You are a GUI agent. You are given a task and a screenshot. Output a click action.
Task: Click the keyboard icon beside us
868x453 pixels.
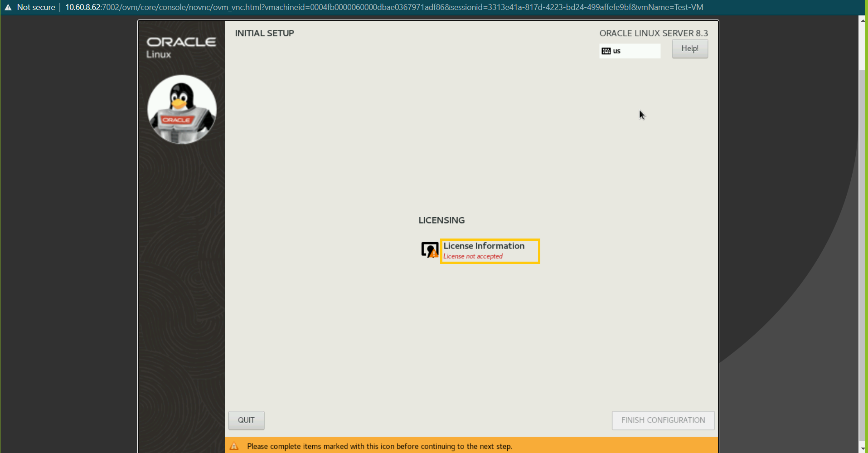pyautogui.click(x=606, y=51)
